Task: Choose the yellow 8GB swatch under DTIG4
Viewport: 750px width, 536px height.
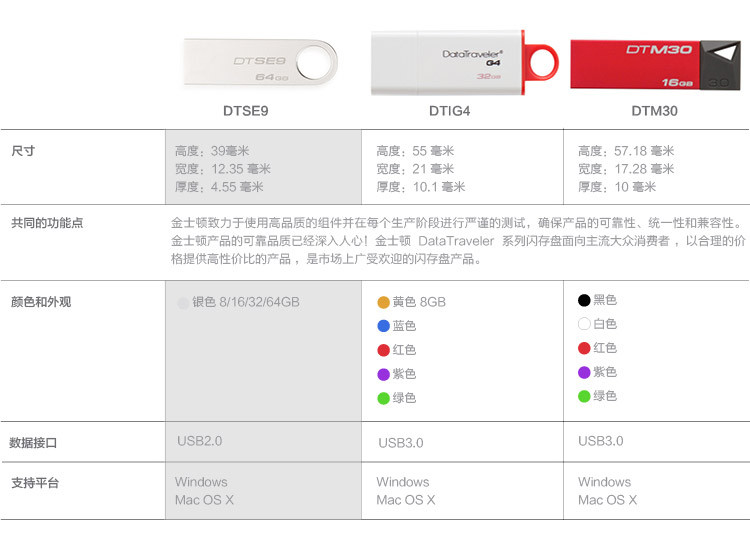Action: pyautogui.click(x=383, y=302)
